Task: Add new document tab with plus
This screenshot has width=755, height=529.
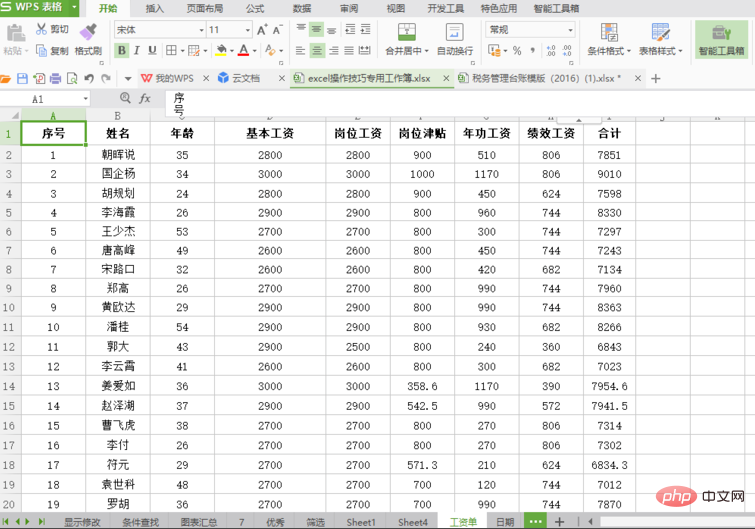Action: click(x=655, y=78)
